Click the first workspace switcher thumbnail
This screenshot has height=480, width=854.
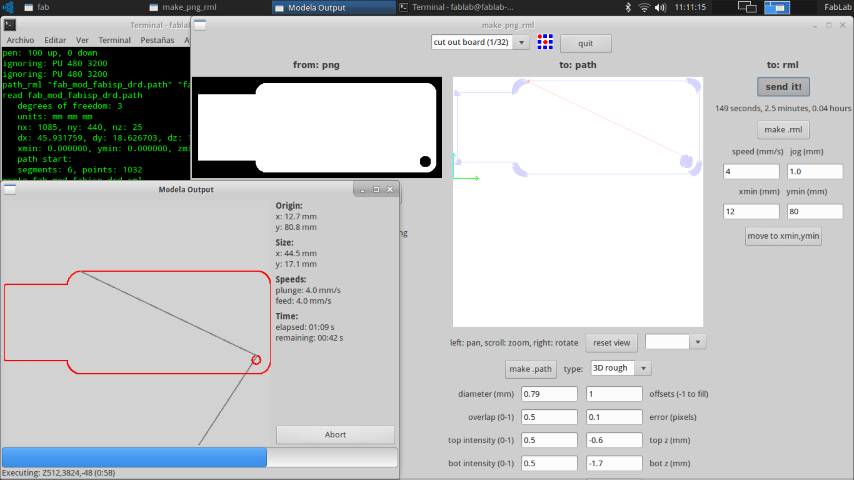coord(747,7)
